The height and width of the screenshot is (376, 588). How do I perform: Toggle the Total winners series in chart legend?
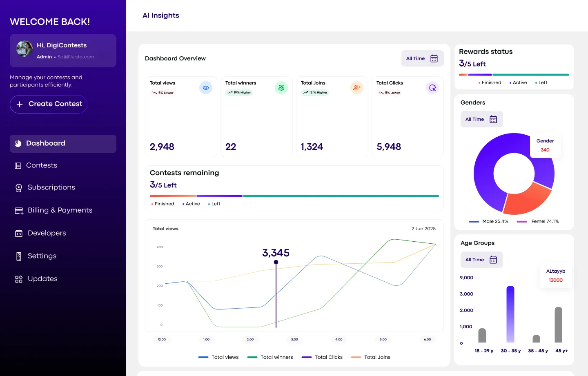point(270,357)
